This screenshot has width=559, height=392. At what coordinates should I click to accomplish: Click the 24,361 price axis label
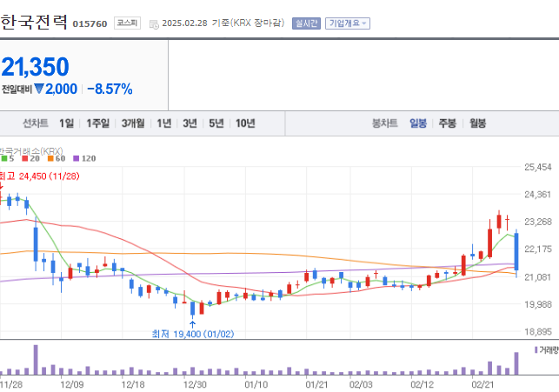tap(537, 194)
